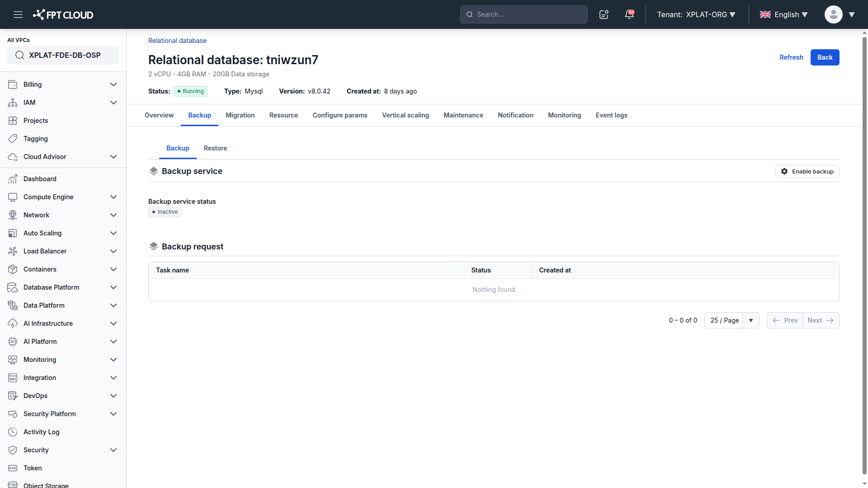868x488 pixels.
Task: Expand the Billing menu chevron
Action: tap(113, 84)
